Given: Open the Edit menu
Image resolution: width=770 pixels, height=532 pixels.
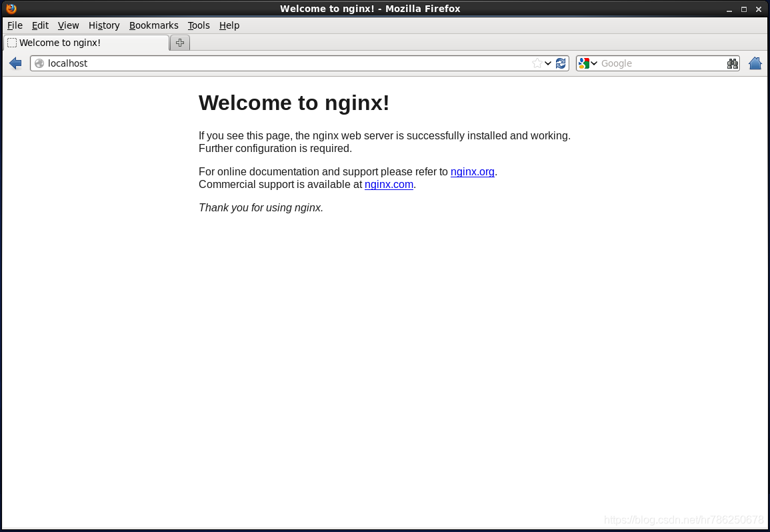Looking at the screenshot, I should coord(40,25).
